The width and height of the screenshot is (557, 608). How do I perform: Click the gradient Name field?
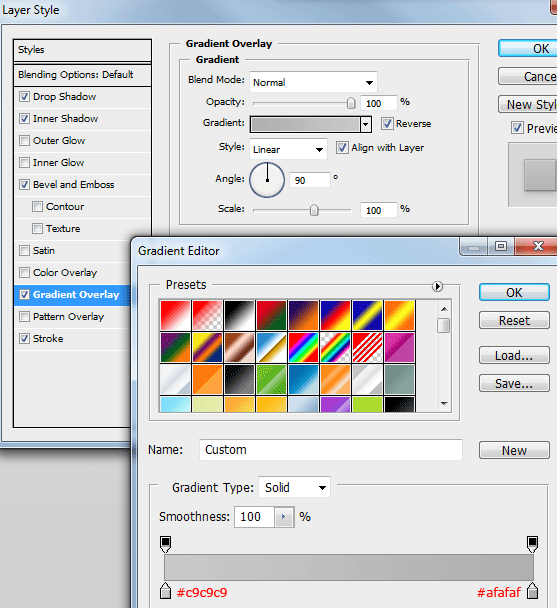point(331,450)
